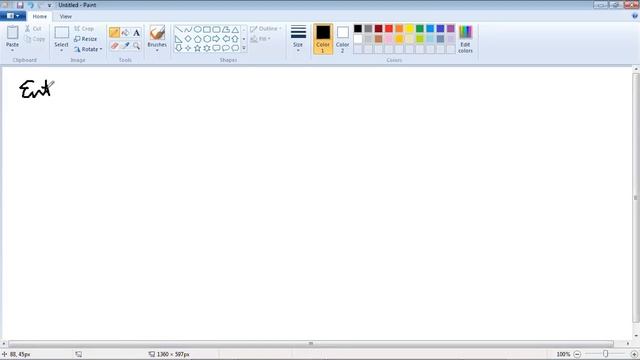640x360 pixels.
Task: Choose the Rectangle shape
Action: (207, 29)
